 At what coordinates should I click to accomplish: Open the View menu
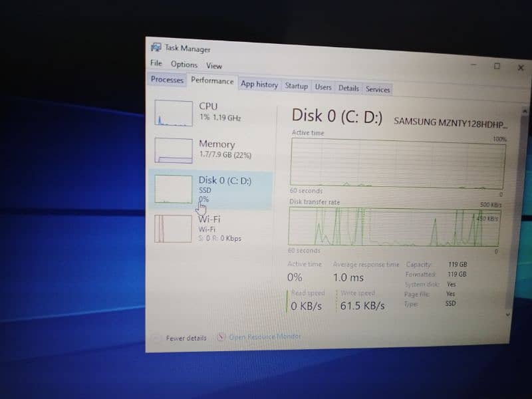coord(213,65)
